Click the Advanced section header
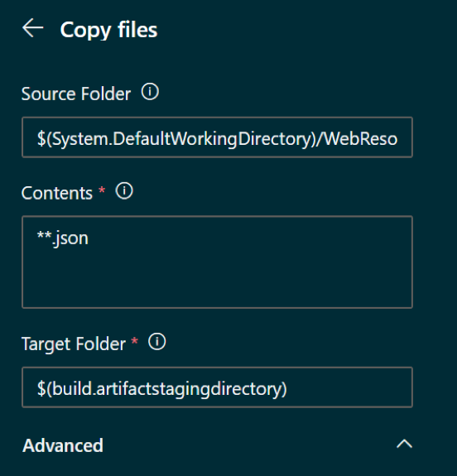The image size is (457, 476). (63, 445)
